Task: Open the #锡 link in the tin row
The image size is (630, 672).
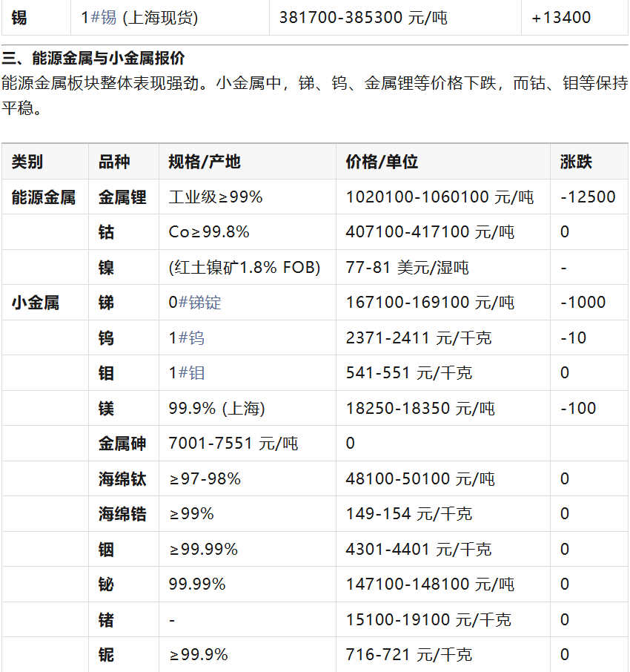Action: [x=103, y=17]
